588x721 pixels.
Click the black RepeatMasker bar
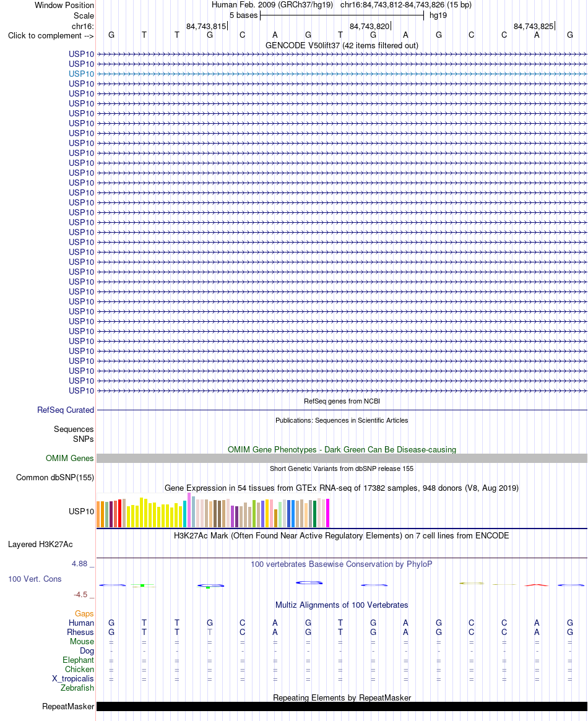click(342, 707)
